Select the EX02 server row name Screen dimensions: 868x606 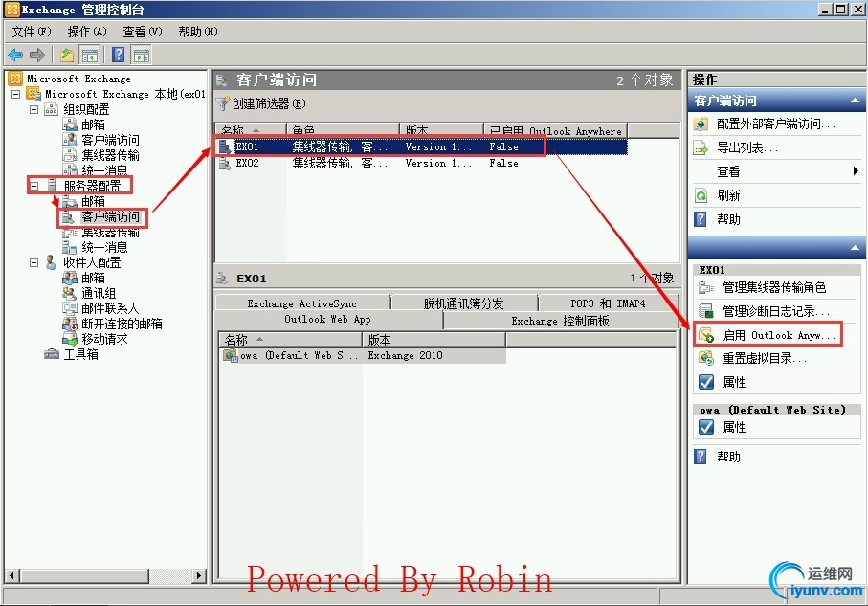point(247,164)
